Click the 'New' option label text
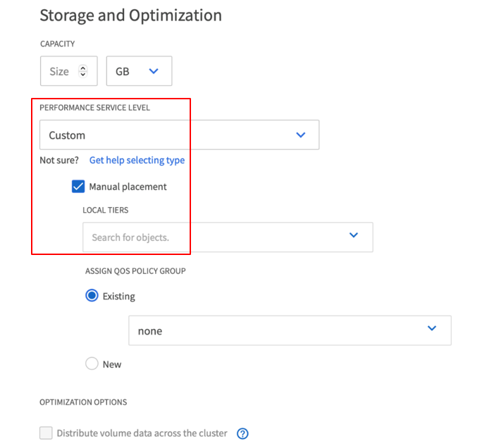The image size is (480, 448). click(x=112, y=364)
